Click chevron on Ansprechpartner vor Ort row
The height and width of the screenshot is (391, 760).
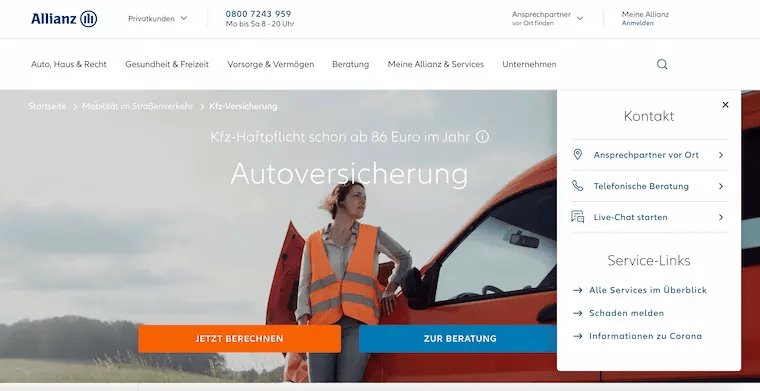[x=721, y=155]
